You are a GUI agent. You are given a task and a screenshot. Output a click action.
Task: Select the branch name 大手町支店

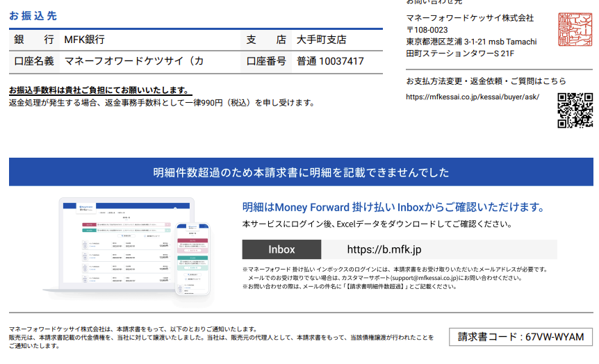pos(322,40)
